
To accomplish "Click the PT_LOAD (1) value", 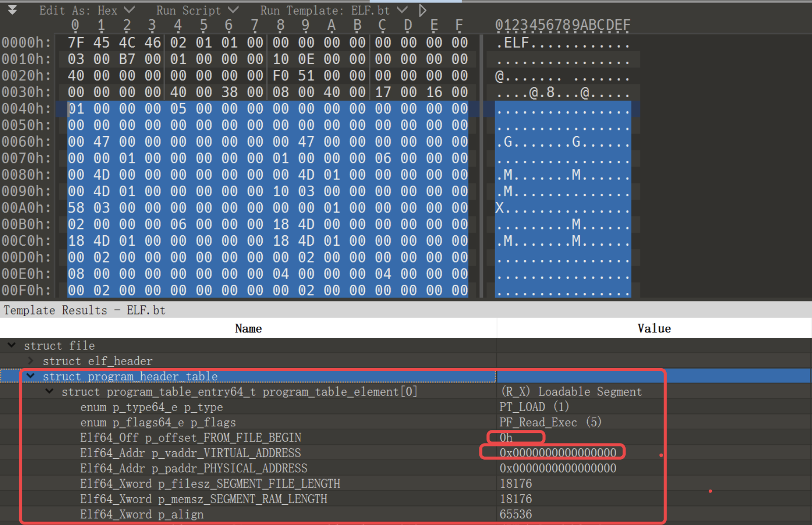I will 534,407.
